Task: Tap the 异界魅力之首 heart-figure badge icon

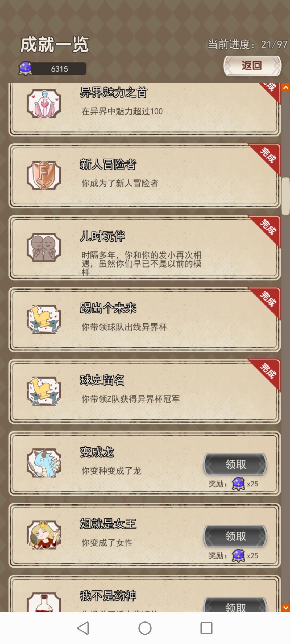Action: click(x=44, y=104)
